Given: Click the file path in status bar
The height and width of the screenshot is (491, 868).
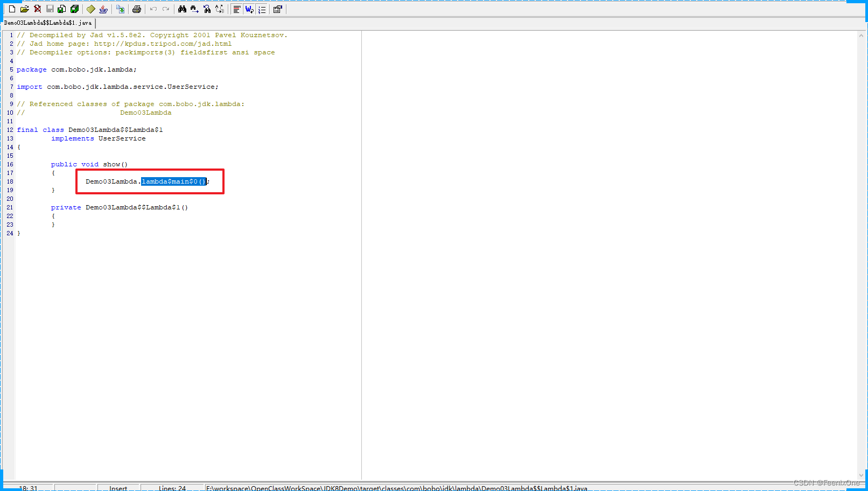Looking at the screenshot, I should point(397,488).
